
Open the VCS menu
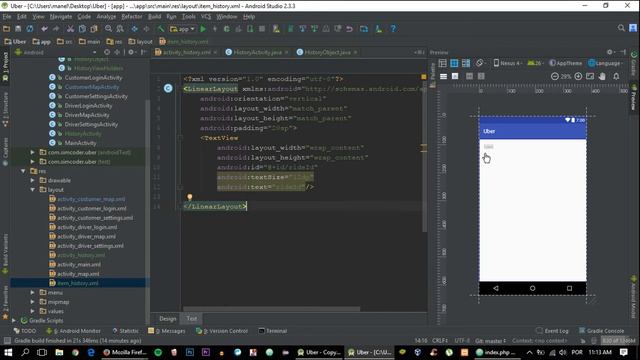[x=206, y=17]
